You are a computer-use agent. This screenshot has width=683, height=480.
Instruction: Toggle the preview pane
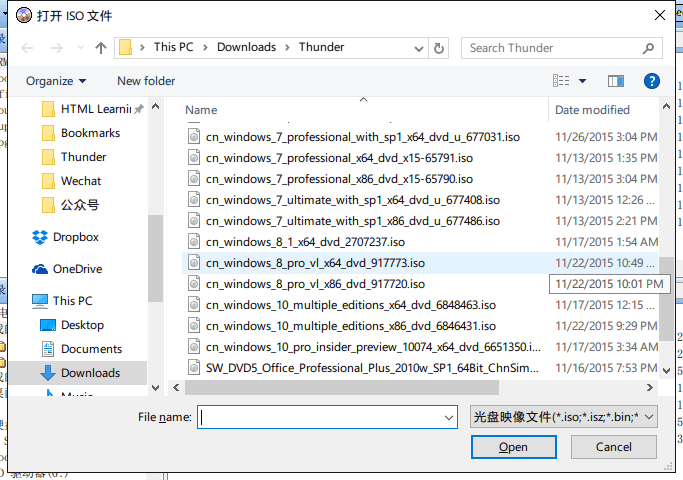click(x=616, y=81)
